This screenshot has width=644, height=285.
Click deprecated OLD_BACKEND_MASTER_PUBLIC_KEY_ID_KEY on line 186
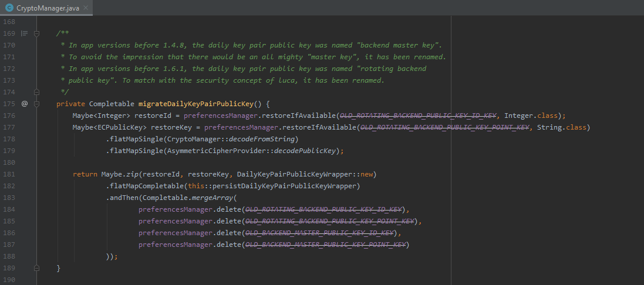coord(319,233)
